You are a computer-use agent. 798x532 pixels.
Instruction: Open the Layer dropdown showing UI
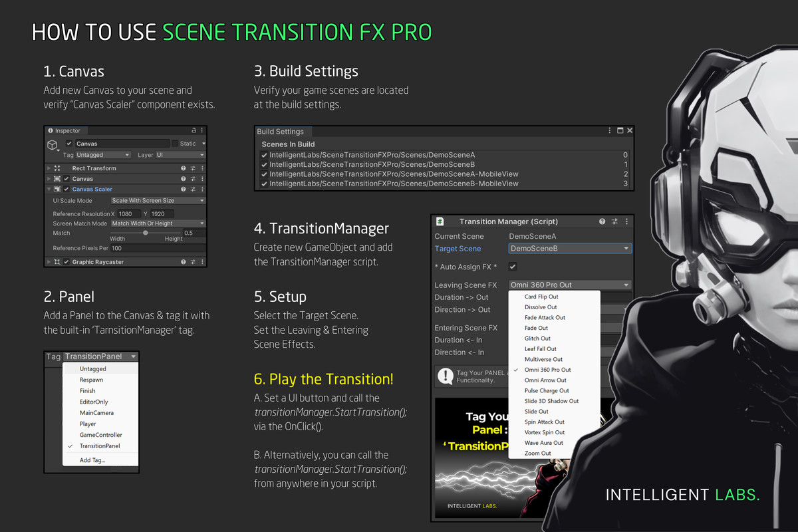[x=180, y=155]
